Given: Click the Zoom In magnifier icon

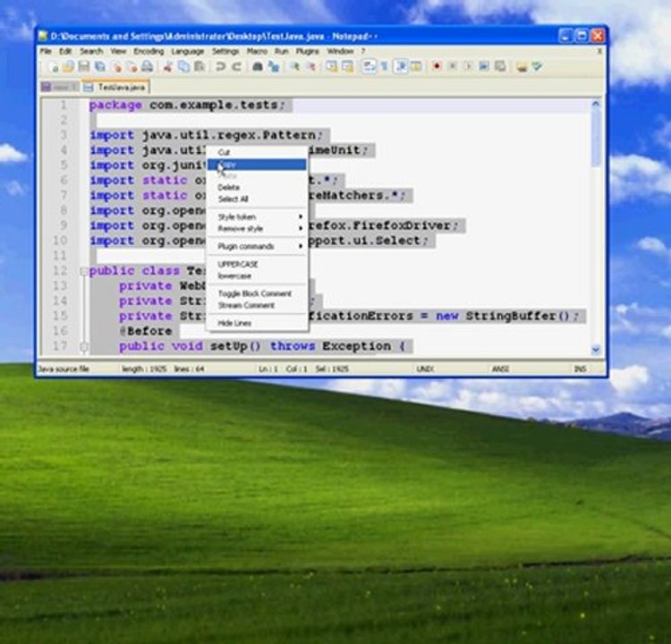Looking at the screenshot, I should pyautogui.click(x=295, y=67).
